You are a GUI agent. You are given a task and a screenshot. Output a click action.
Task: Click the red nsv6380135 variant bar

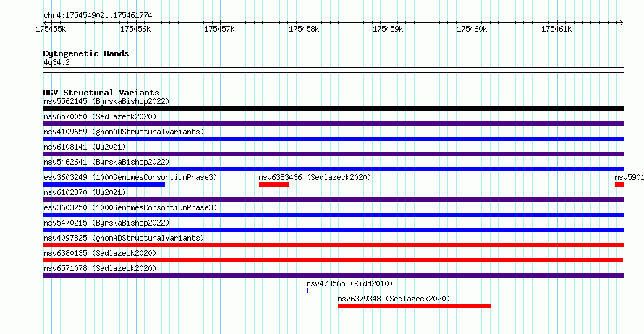333,260
